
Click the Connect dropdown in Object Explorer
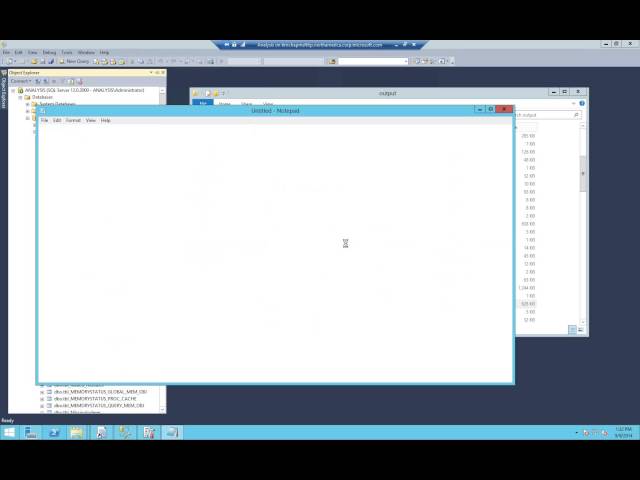coord(20,81)
